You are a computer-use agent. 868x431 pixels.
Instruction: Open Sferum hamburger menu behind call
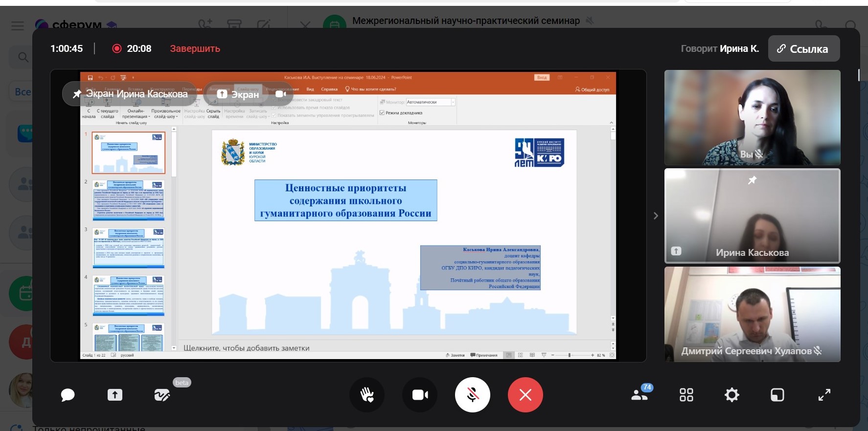(18, 26)
